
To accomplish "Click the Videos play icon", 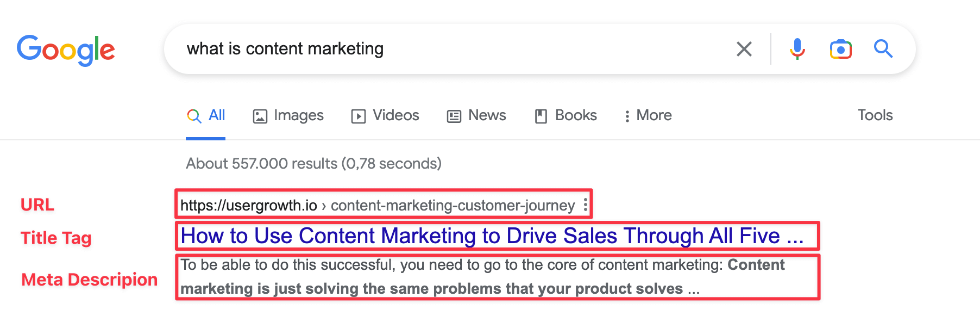I will click(358, 115).
